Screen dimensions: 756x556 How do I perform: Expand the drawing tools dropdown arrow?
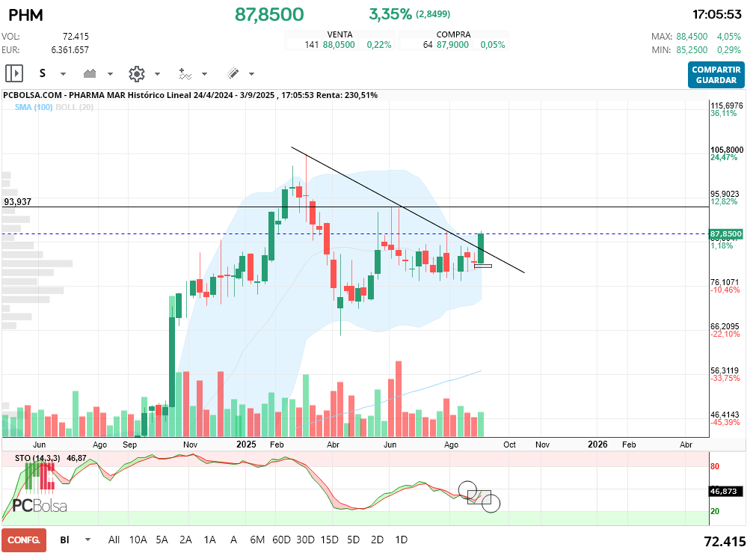pyautogui.click(x=252, y=74)
